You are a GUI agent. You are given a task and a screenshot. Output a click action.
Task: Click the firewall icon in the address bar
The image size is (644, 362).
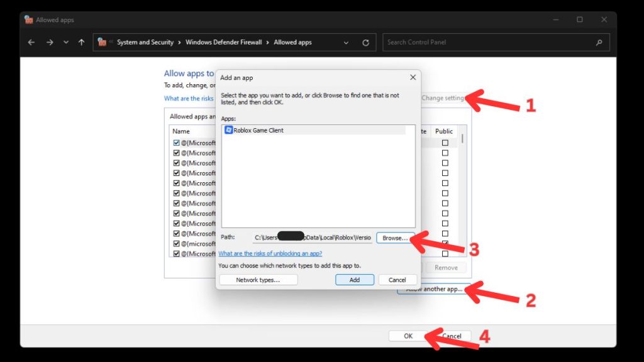[102, 42]
